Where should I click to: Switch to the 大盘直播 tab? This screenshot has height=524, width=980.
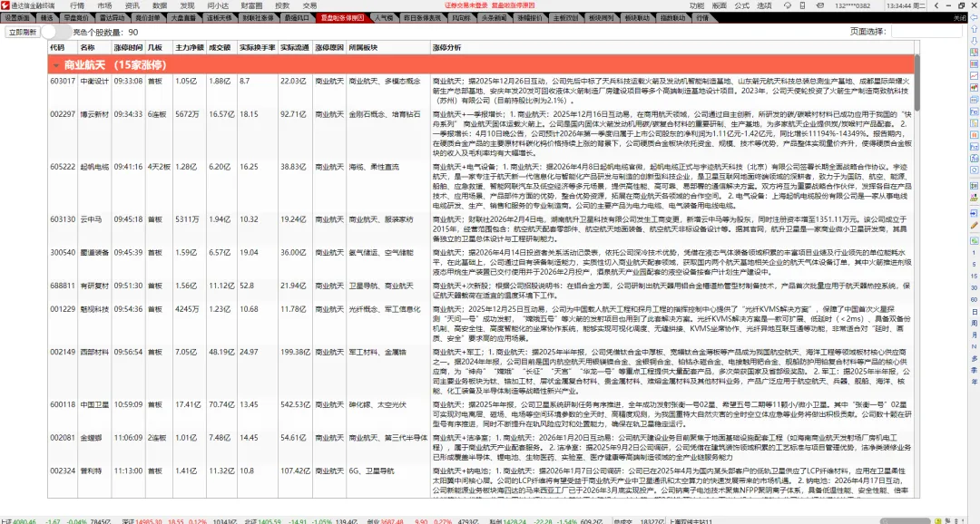pyautogui.click(x=183, y=18)
